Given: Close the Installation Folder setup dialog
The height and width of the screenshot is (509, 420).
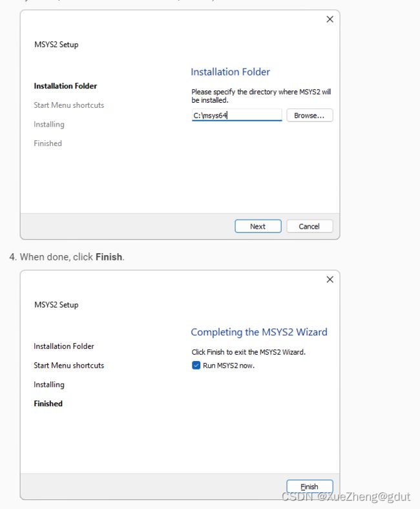Looking at the screenshot, I should point(330,19).
